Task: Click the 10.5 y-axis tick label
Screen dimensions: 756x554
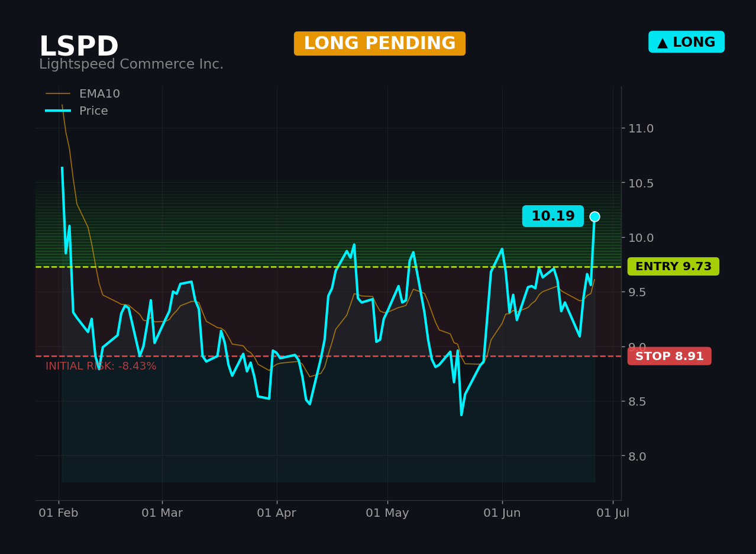Action: pyautogui.click(x=641, y=183)
